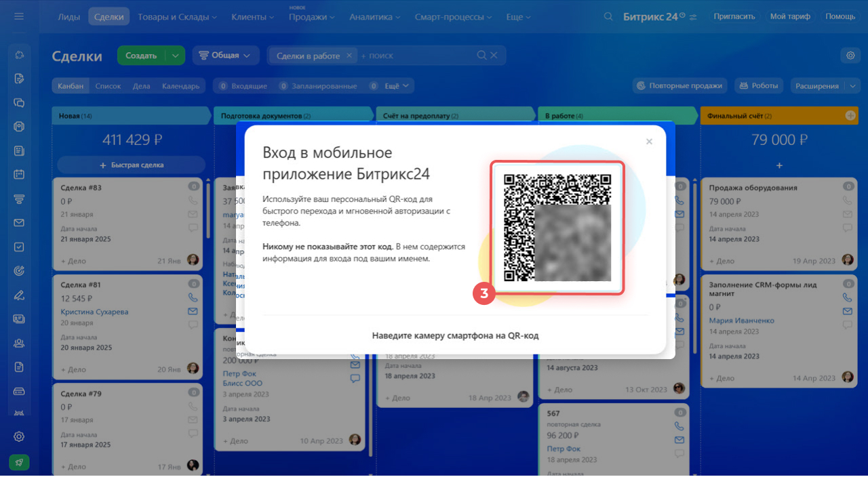Click the search magnifier in top bar
868x477 pixels.
[608, 16]
